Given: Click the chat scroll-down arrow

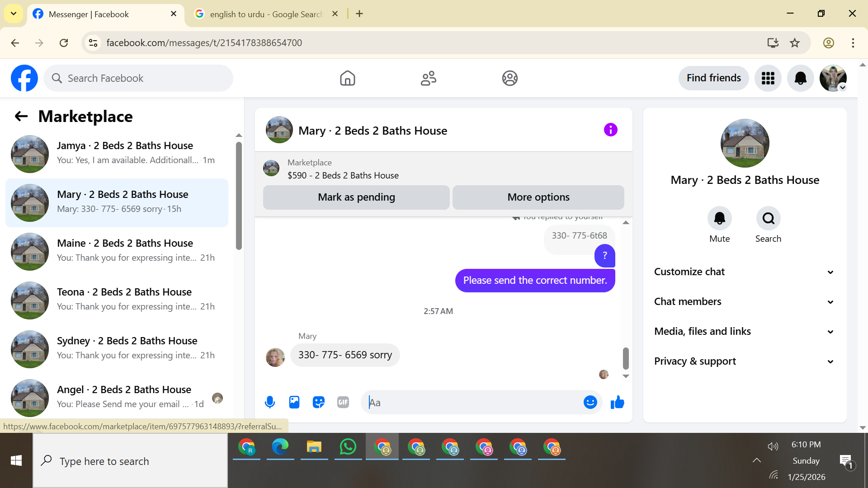Looking at the screenshot, I should pos(626,376).
